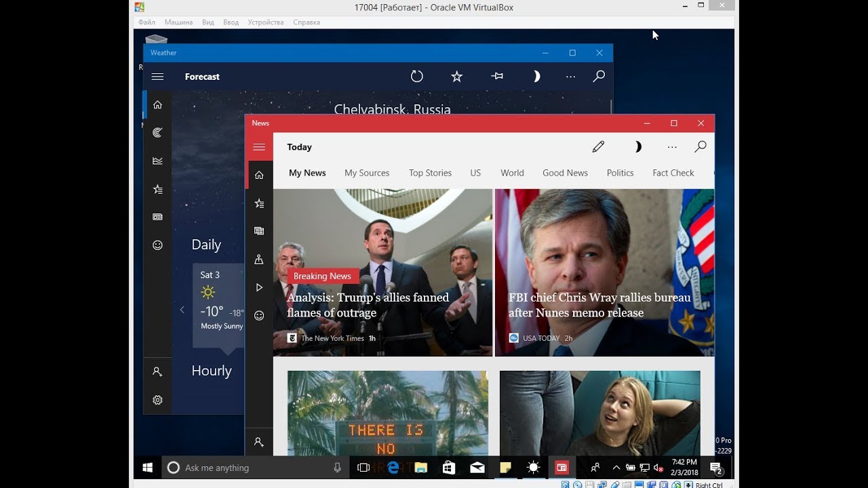This screenshot has height=488, width=868.
Task: Expand the News hamburger menu
Action: point(259,147)
